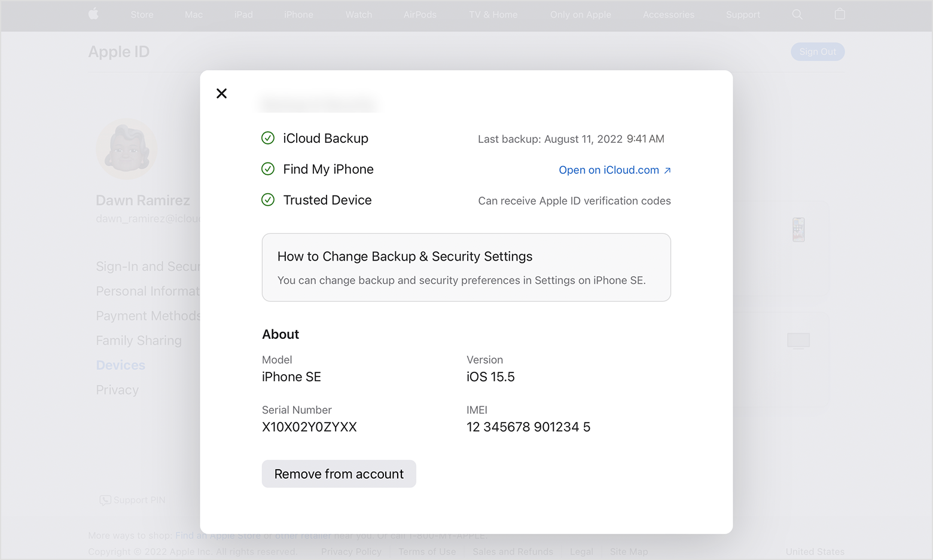Open on iCloud.com link
The image size is (933, 560).
[615, 170]
